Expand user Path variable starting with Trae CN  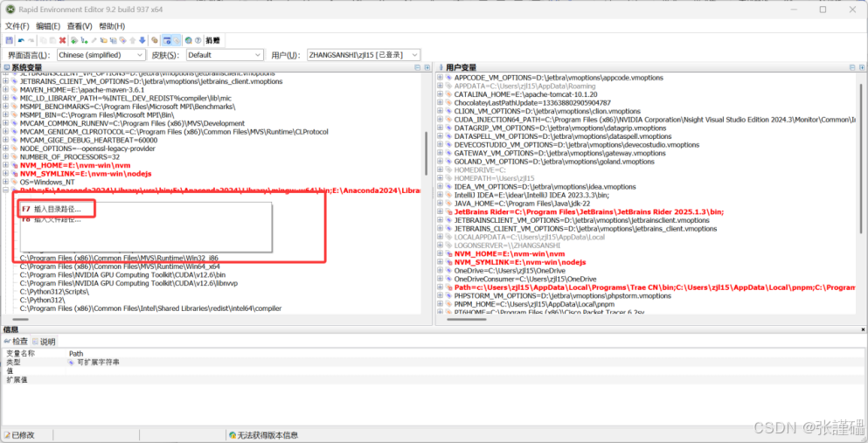440,287
